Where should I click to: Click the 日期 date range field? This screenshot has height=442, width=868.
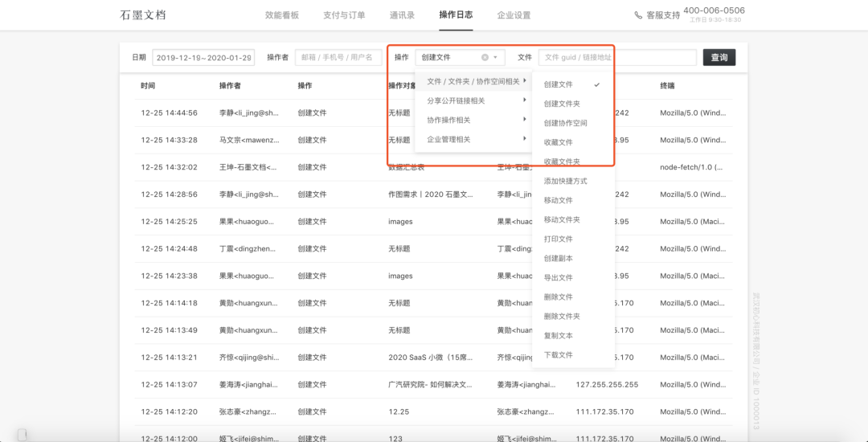[204, 58]
